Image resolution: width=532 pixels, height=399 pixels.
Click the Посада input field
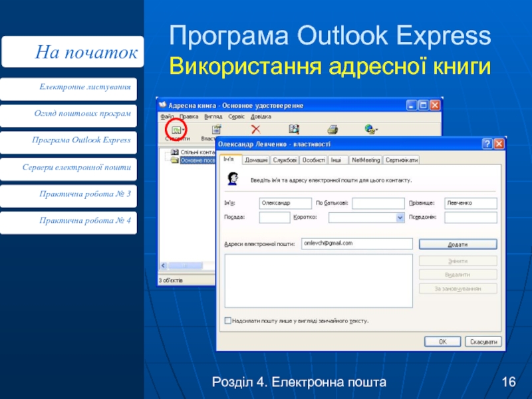tap(275, 217)
